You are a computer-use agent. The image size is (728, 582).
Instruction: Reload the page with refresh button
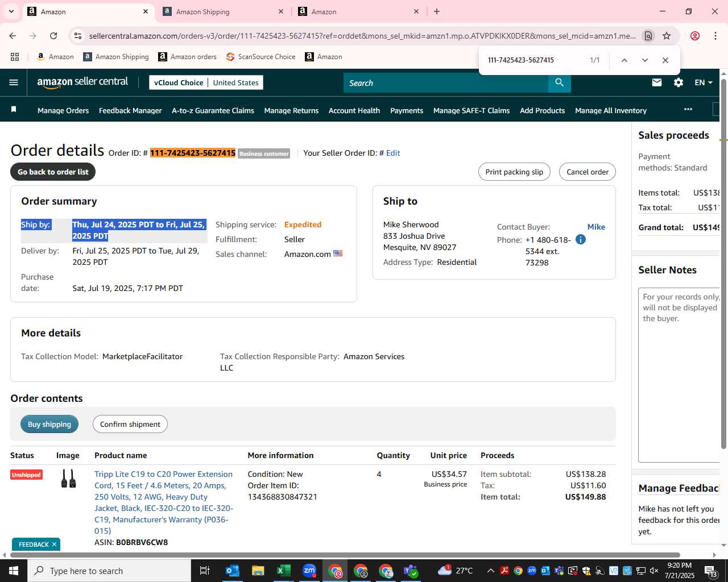(53, 36)
